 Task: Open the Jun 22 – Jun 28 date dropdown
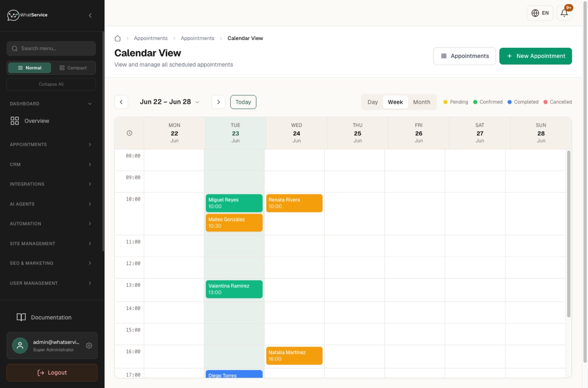point(170,102)
